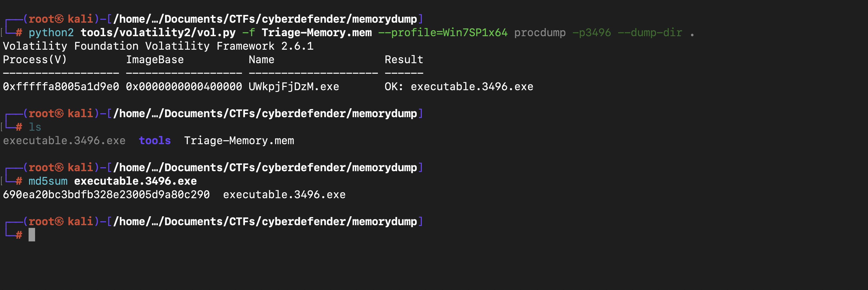Image resolution: width=868 pixels, height=290 pixels.
Task: Click the --profile=Win7SP1x64 option
Action: 443,33
